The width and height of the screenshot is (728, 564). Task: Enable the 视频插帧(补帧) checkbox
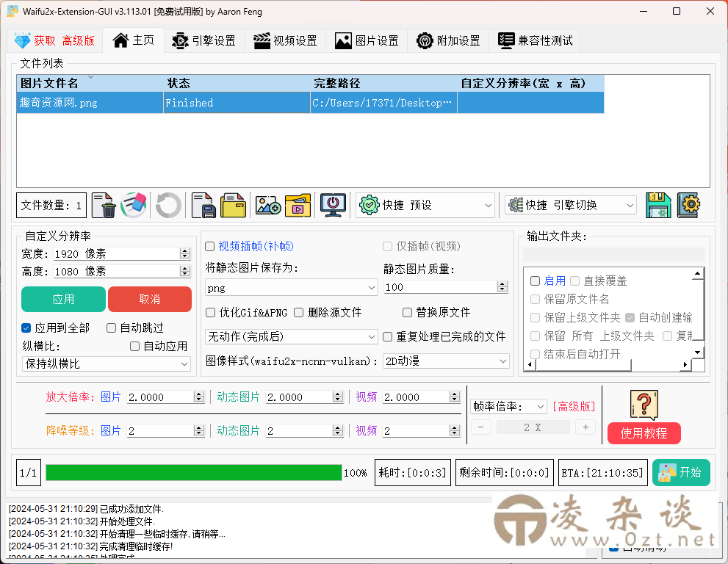[210, 247]
